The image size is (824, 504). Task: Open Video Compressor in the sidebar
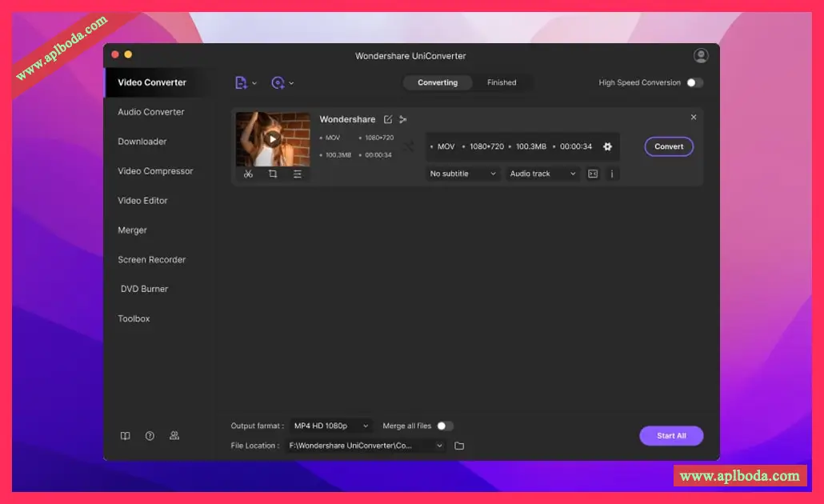(x=155, y=171)
